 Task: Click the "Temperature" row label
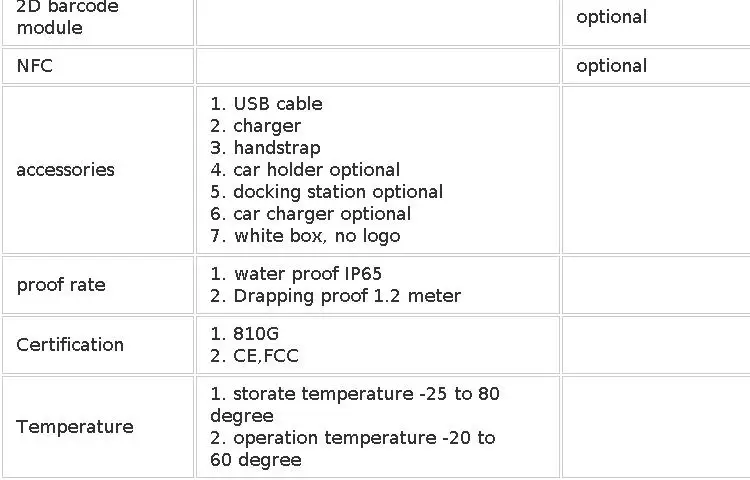(74, 427)
